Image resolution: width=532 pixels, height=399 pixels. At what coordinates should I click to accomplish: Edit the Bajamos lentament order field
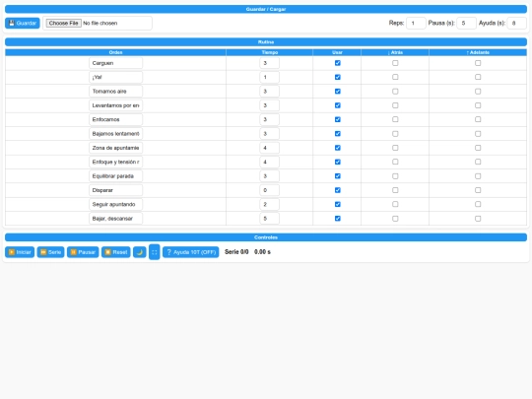coord(115,134)
